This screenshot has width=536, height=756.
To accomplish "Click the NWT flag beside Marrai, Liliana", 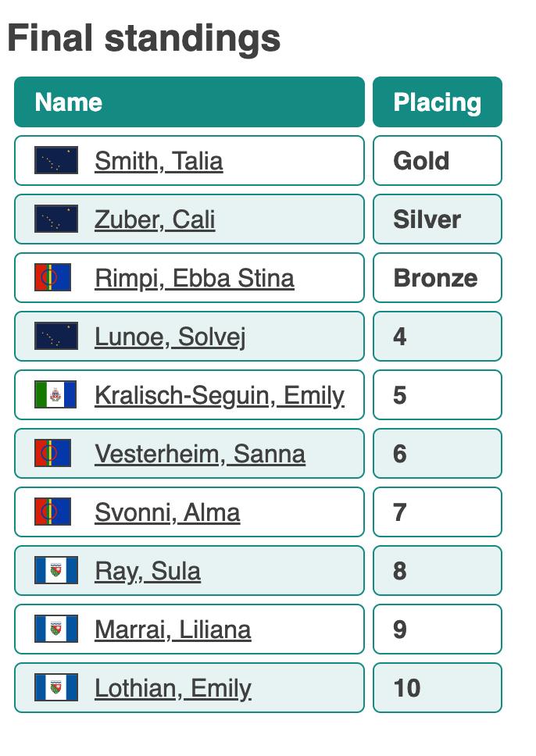I will [56, 629].
